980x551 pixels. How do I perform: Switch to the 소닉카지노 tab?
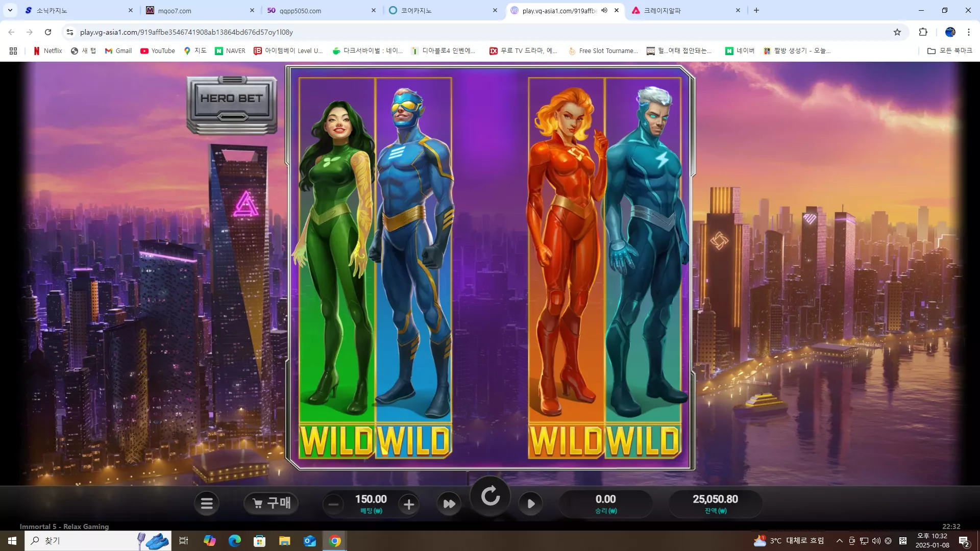pos(79,10)
